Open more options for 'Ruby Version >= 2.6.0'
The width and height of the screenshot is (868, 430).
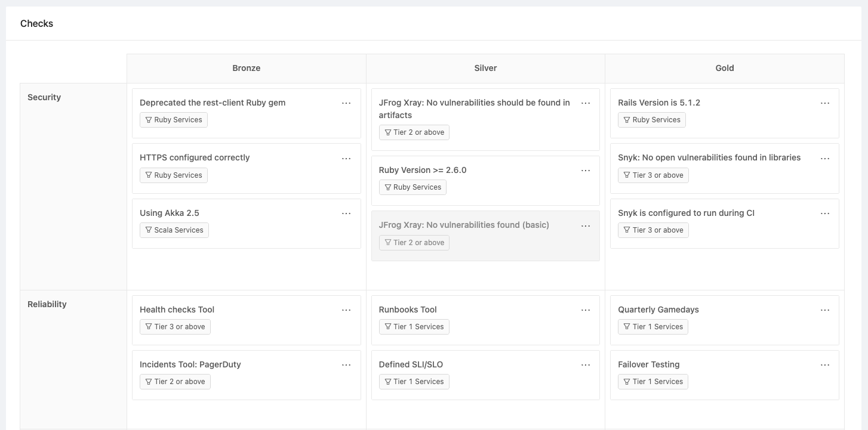tap(586, 171)
